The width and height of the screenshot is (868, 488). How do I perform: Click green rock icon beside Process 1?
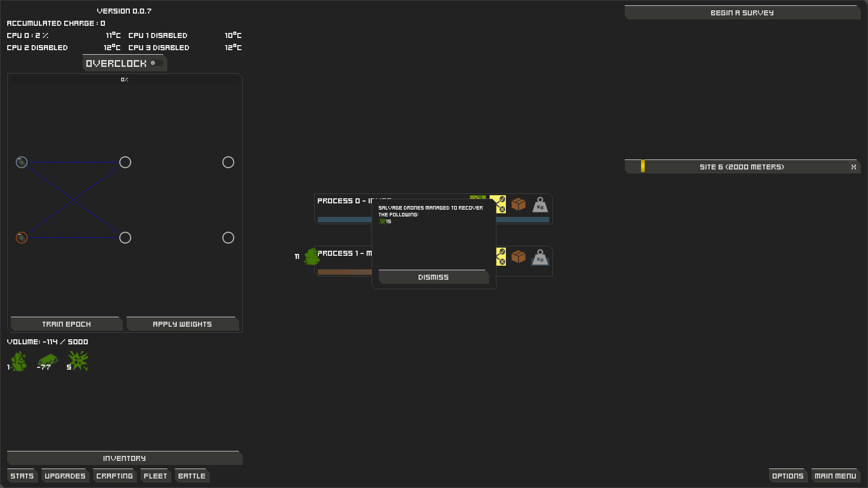(311, 256)
